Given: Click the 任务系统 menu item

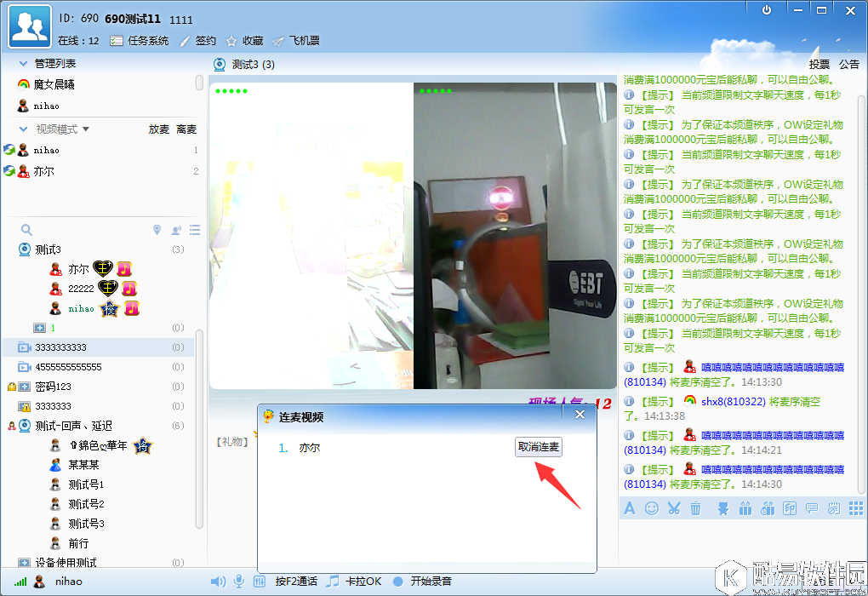Looking at the screenshot, I should pos(150,39).
